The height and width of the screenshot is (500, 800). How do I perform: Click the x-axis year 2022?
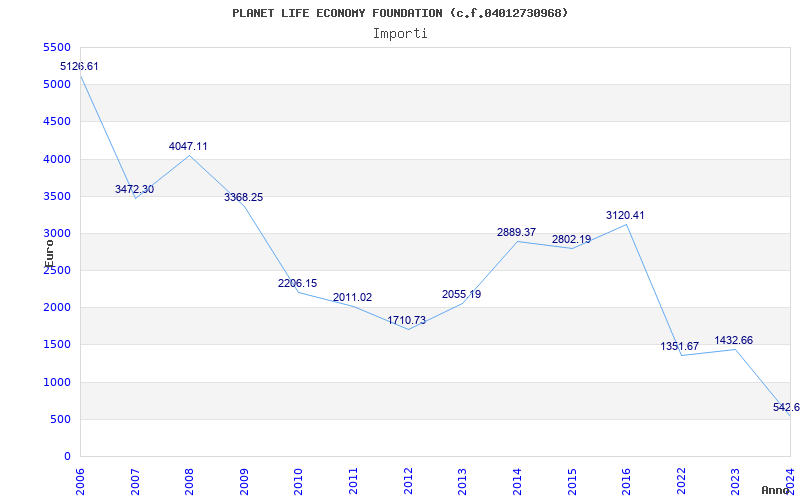coord(681,482)
